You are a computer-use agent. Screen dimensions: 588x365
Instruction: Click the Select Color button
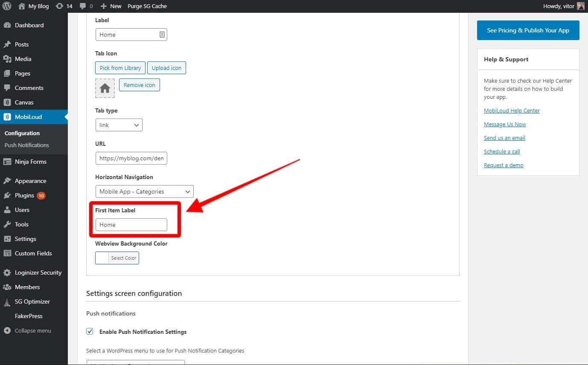124,258
